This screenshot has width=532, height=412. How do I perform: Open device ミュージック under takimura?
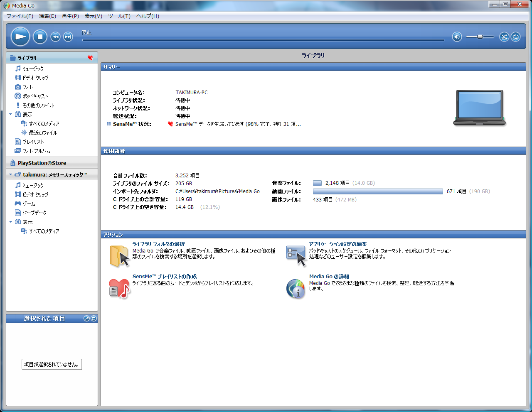(x=33, y=185)
